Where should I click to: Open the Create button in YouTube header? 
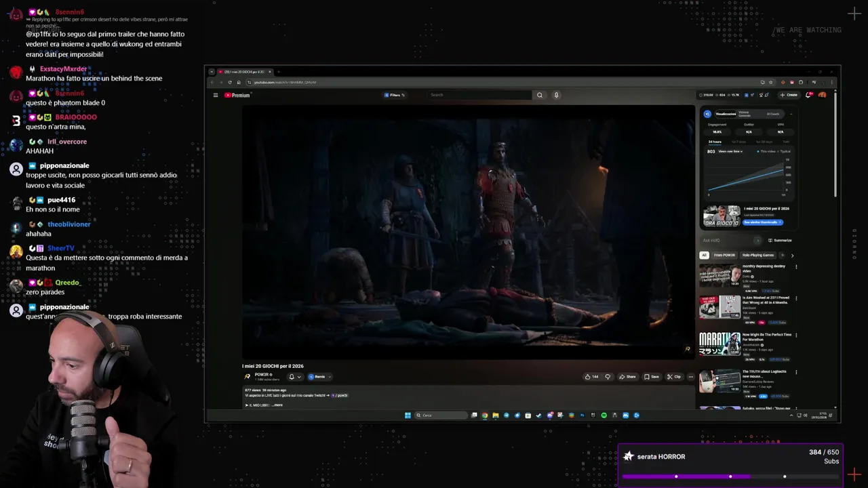click(x=789, y=95)
